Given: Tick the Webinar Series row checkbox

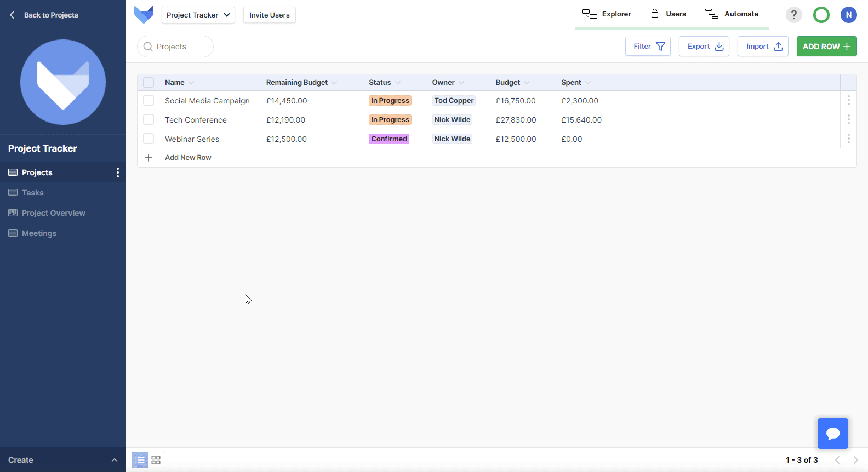Looking at the screenshot, I should (x=149, y=139).
